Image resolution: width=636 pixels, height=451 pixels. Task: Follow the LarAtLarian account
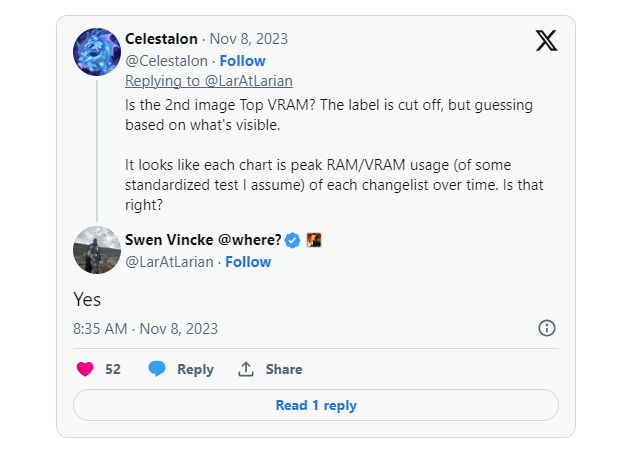pyautogui.click(x=248, y=261)
